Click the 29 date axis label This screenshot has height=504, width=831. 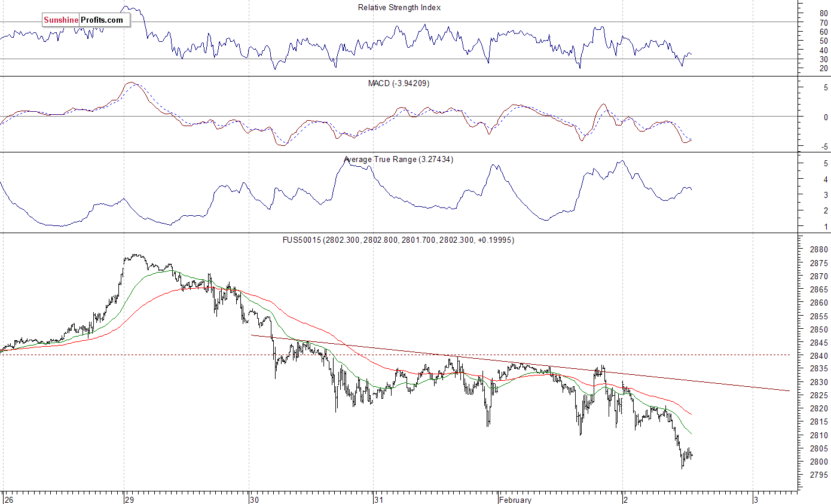click(x=129, y=499)
